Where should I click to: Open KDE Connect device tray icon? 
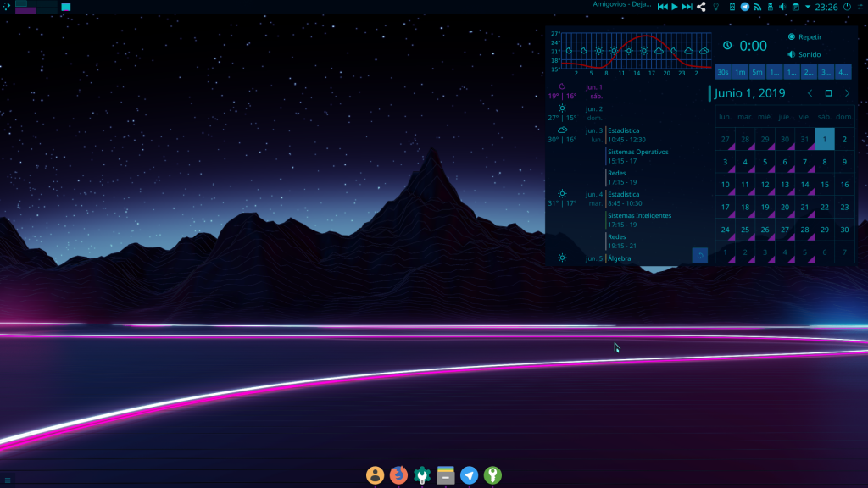click(x=732, y=7)
